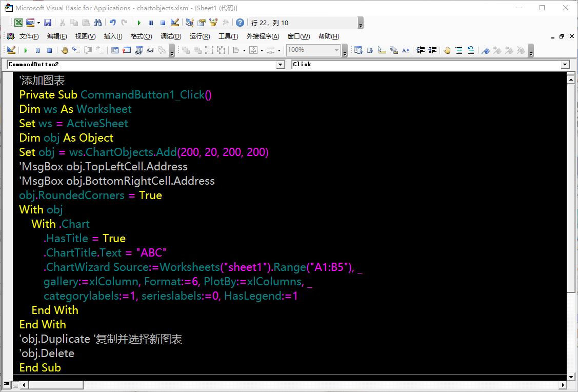Image resolution: width=578 pixels, height=392 pixels.
Task: Open the 100% zoom combo box
Action: point(313,50)
